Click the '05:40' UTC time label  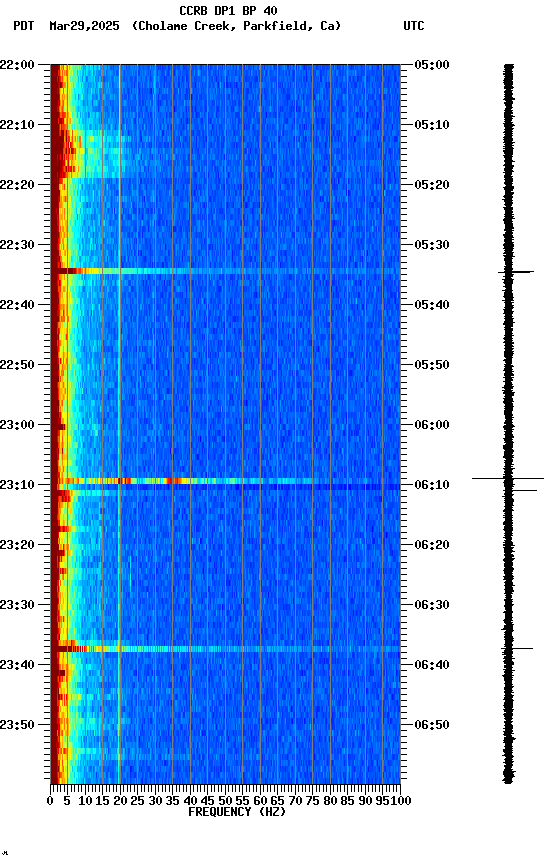coord(432,305)
